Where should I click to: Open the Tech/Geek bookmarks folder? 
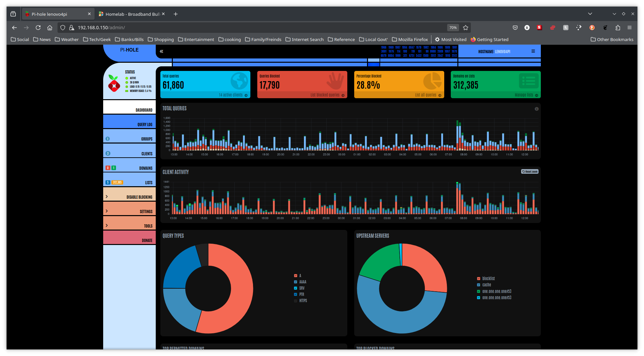(97, 39)
